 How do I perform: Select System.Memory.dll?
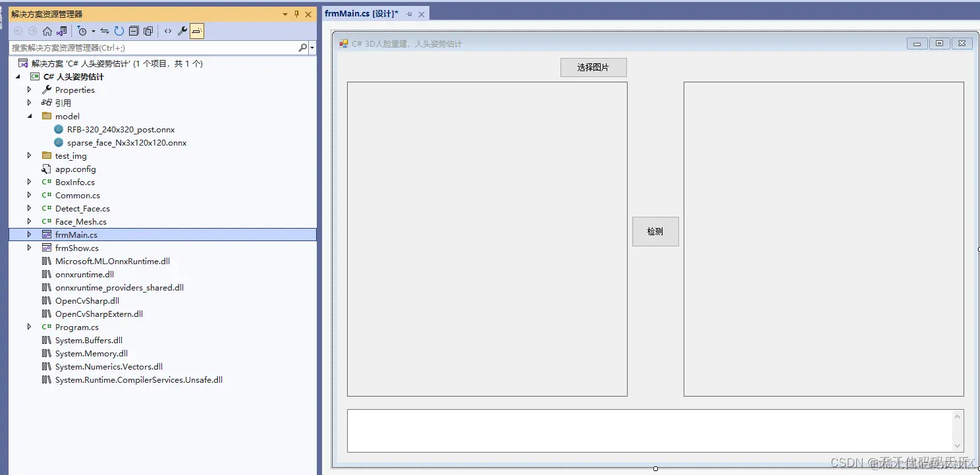[x=92, y=354]
